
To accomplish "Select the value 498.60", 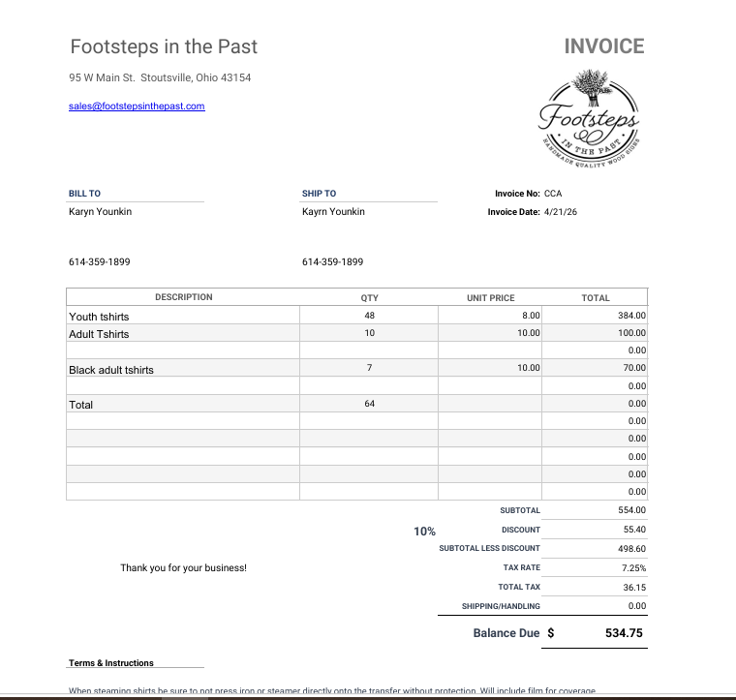I will coord(631,548).
